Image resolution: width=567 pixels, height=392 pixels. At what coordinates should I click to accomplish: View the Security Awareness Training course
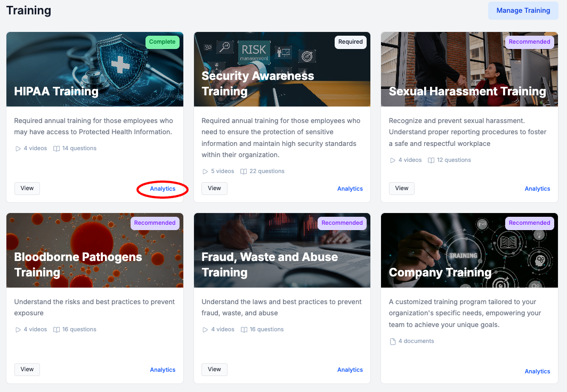214,188
